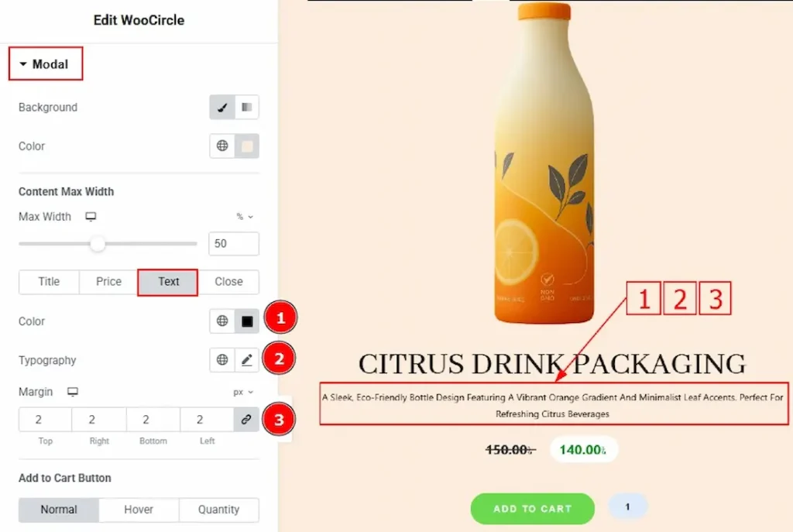Open global fonts for Typography
Screen dimensions: 793x532
tap(222, 359)
